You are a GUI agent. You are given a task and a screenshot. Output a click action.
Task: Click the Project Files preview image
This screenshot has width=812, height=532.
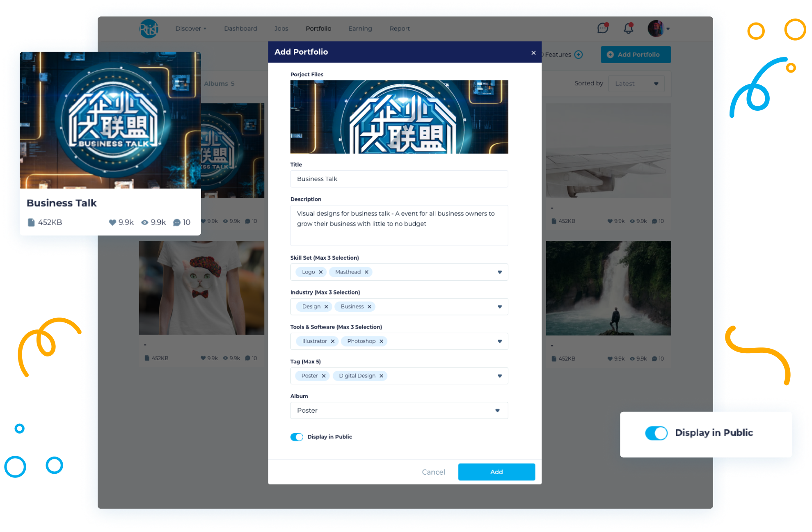(x=399, y=117)
